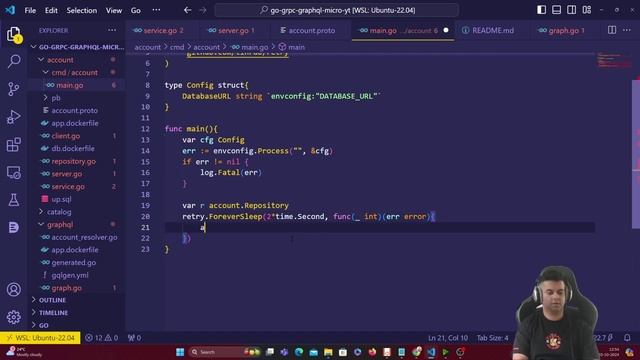This screenshot has height=360, width=640.
Task: Switch to the account.proto tab
Action: point(311,30)
